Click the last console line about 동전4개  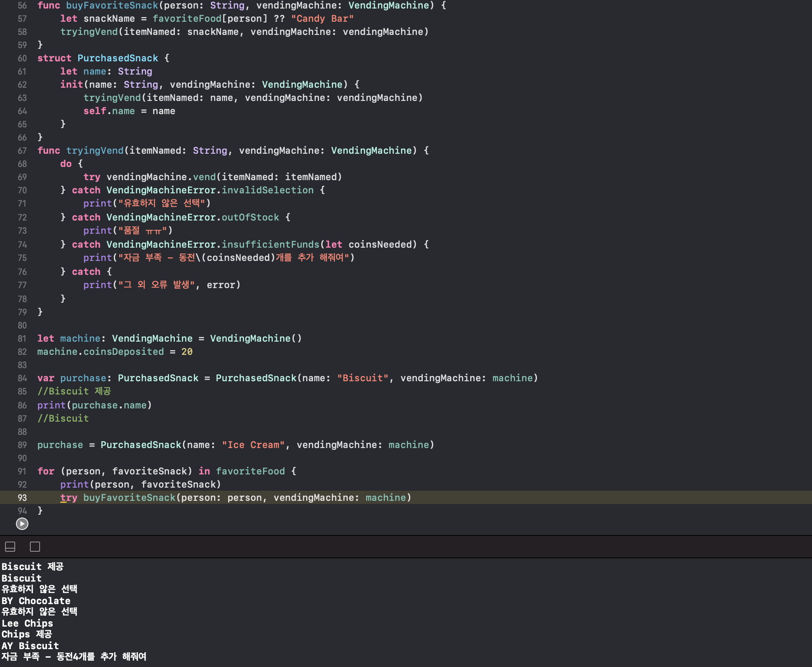click(x=74, y=657)
